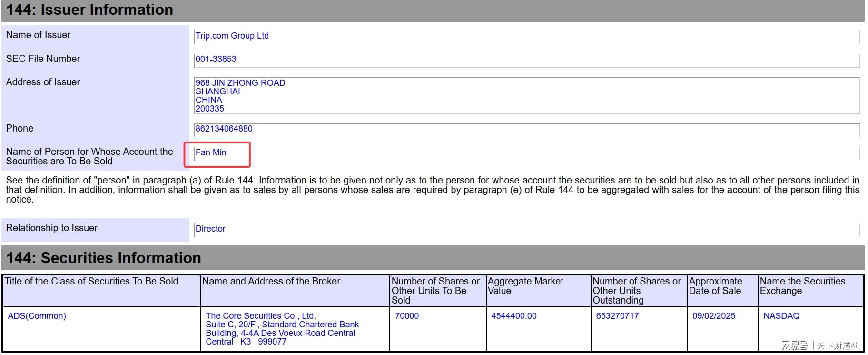
Task: Select the 4544400.00 aggregate market value
Action: 513,316
